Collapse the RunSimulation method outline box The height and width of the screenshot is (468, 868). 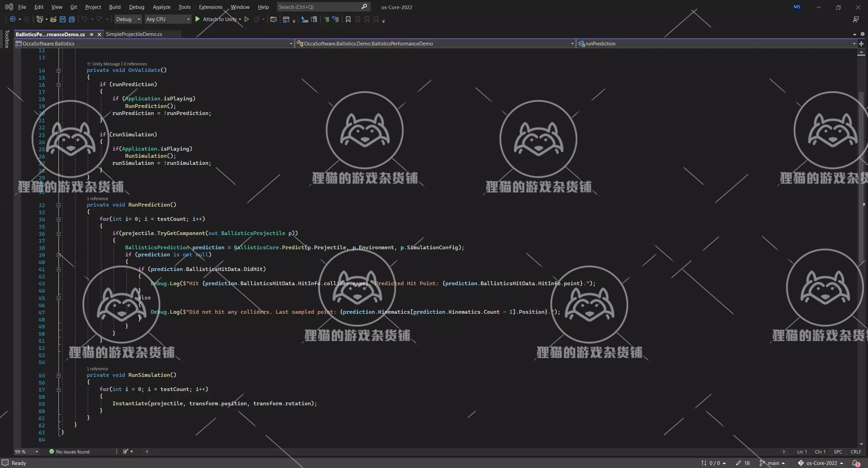(x=59, y=375)
